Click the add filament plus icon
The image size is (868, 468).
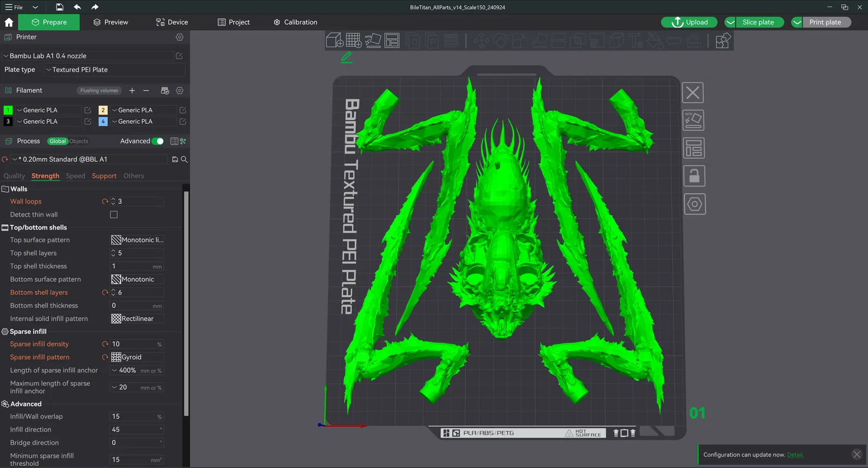point(132,91)
